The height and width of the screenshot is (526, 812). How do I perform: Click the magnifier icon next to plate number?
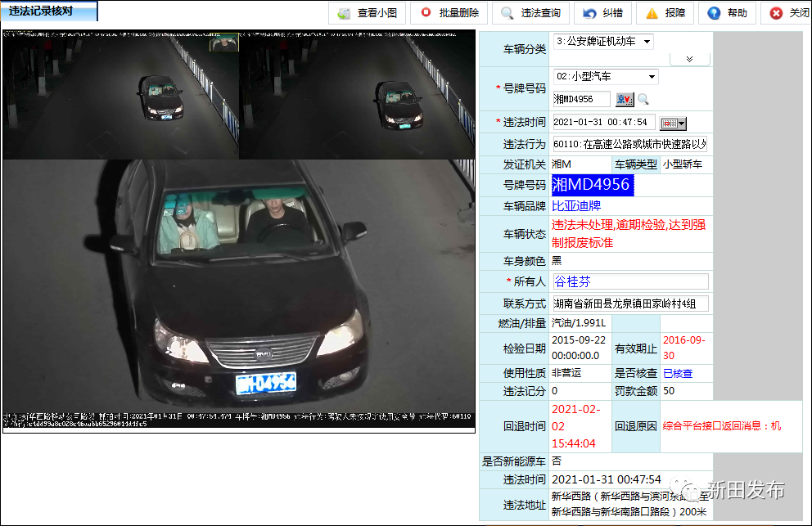coord(643,100)
